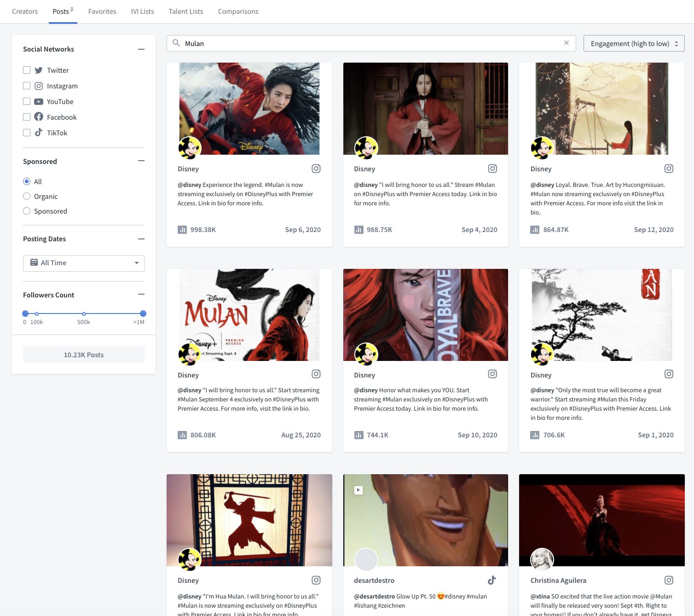Click the 10.23K Posts button

pyautogui.click(x=84, y=354)
